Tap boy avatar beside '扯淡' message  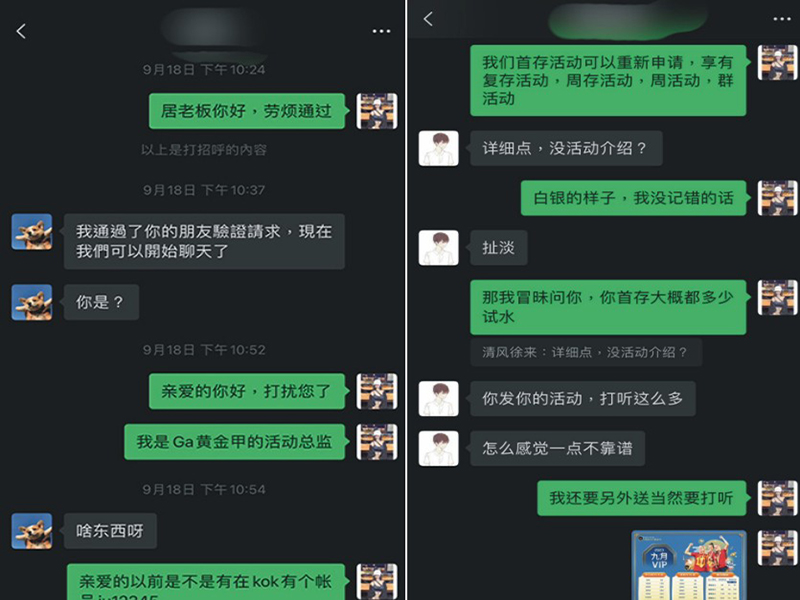(439, 248)
